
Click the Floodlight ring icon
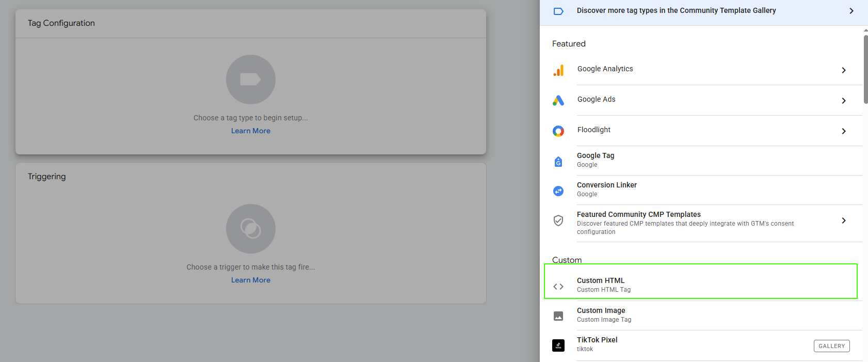(x=558, y=131)
